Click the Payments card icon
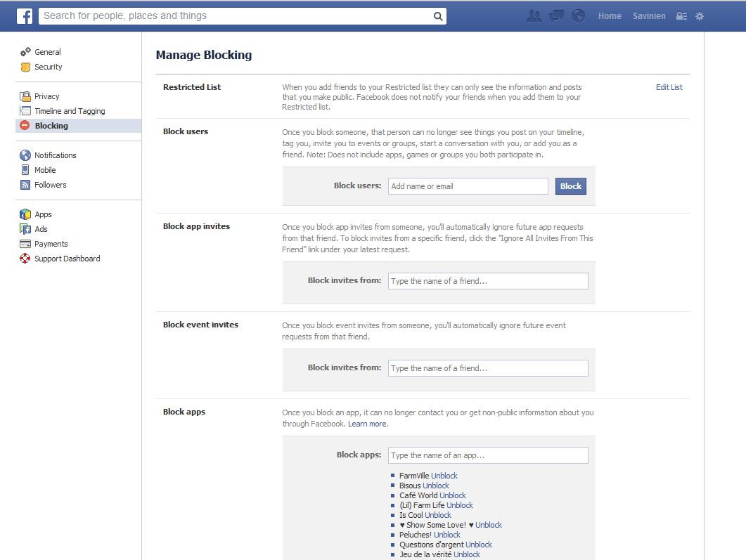746x560 pixels. point(25,244)
